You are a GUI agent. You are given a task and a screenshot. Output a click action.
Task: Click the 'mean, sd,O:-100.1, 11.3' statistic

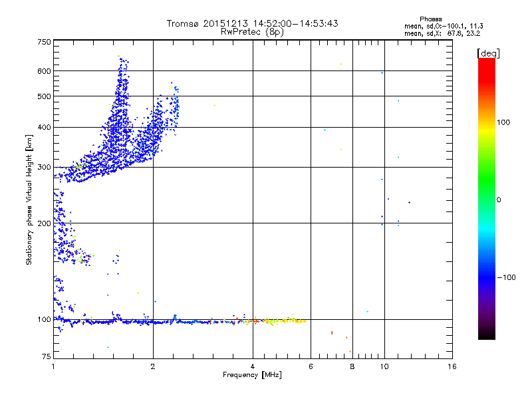click(x=444, y=26)
